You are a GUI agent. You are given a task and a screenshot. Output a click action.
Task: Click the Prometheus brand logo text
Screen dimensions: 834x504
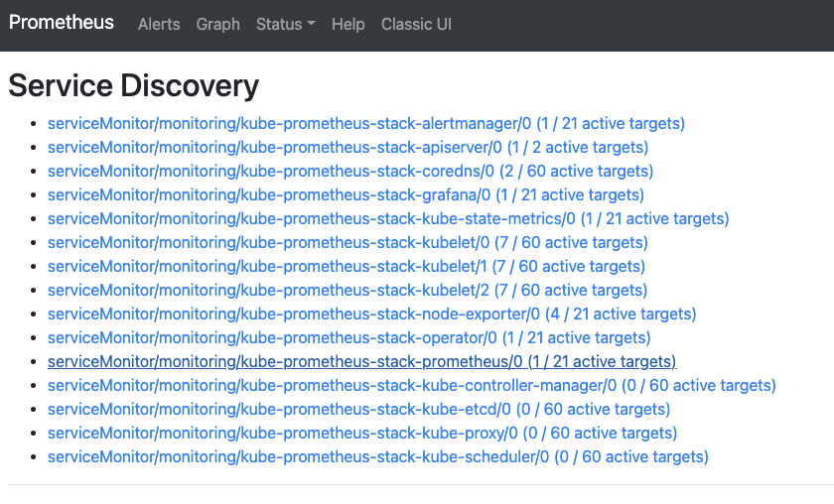click(x=62, y=23)
